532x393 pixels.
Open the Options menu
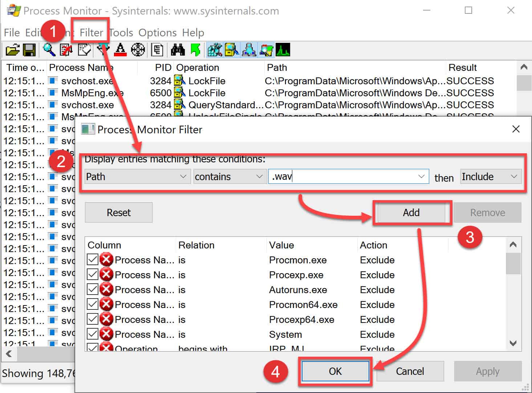tap(157, 32)
